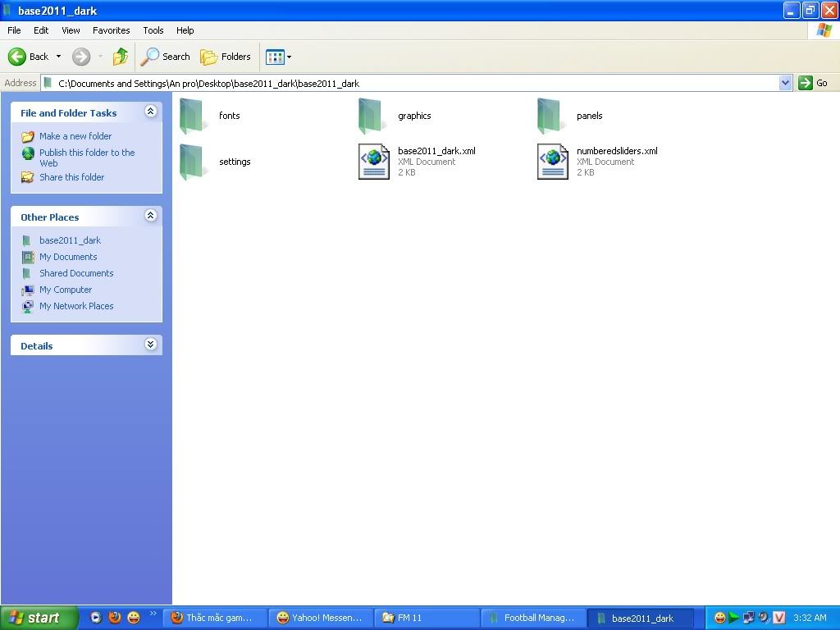Click Share this folder link
840x630 pixels.
click(x=72, y=177)
